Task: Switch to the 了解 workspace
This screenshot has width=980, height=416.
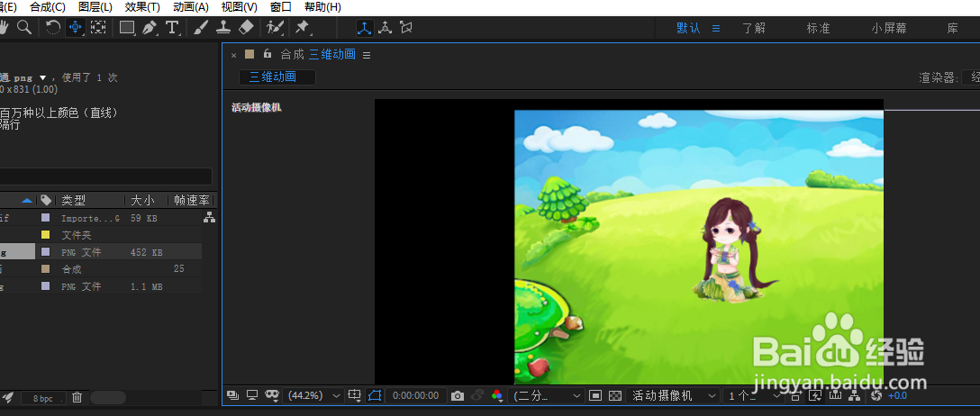Action: coord(754,28)
